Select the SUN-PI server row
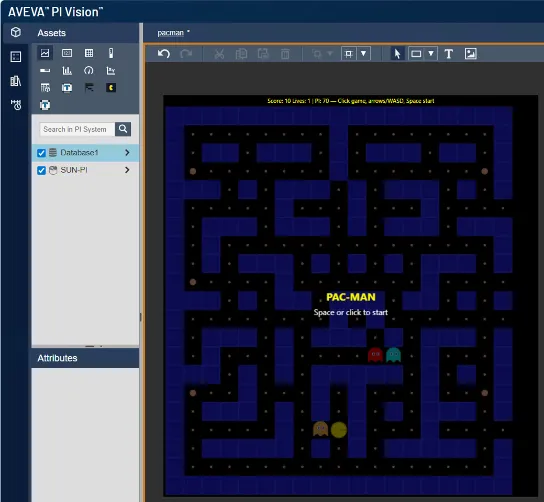This screenshot has height=502, width=544. [85, 170]
